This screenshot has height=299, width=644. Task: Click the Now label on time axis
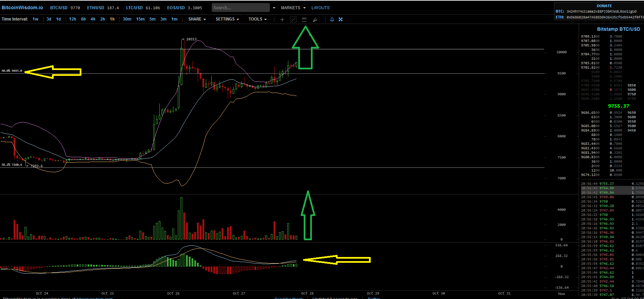click(x=562, y=294)
